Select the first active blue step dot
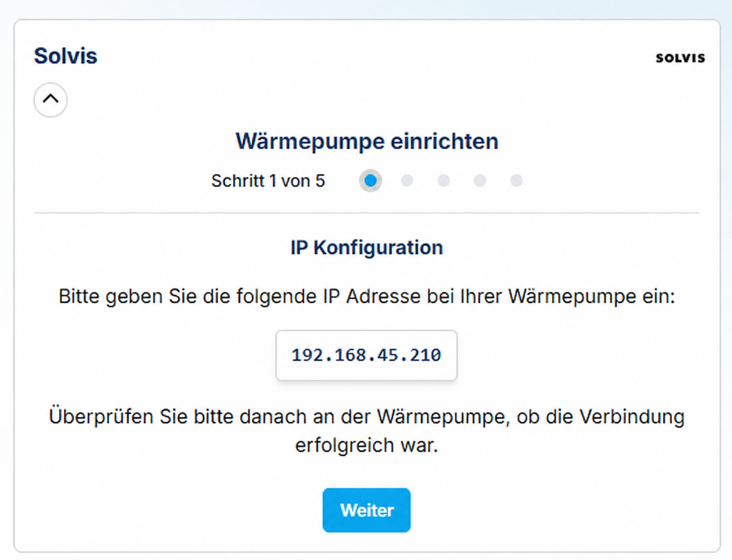Screen dimensions: 732x560 371,181
